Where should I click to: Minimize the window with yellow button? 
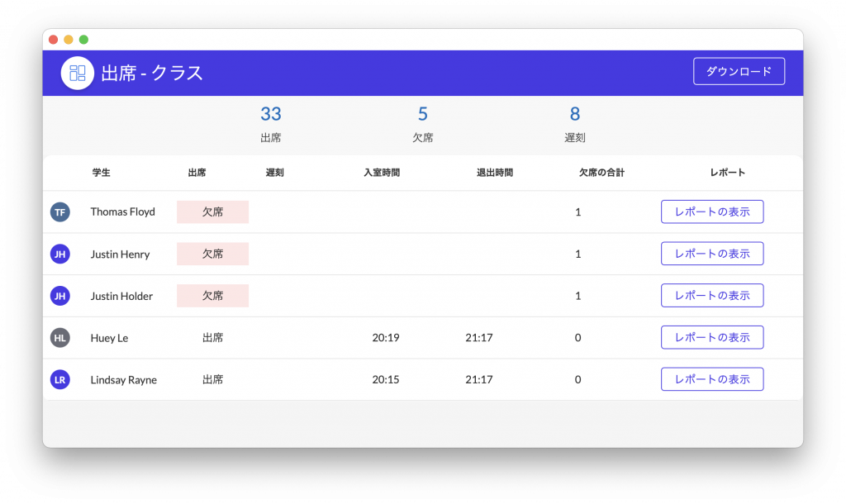(69, 40)
